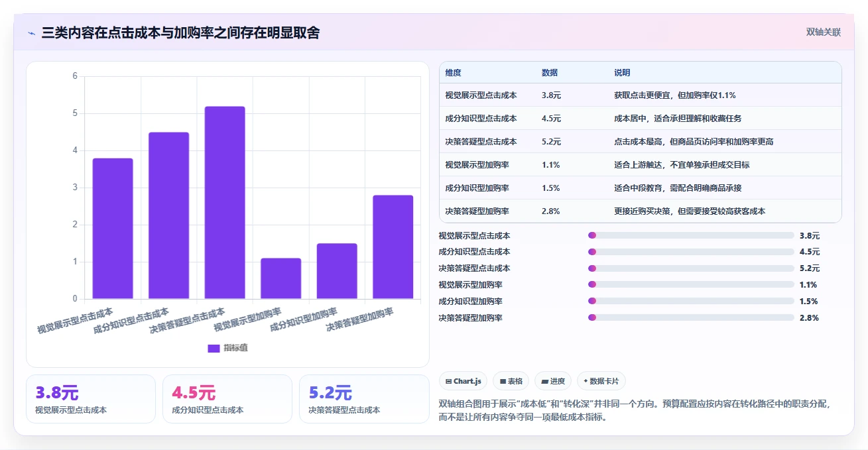Viewport: 868px width, 450px height.
Task: Click the 决策答疑型加购率 bar in the chart
Action: pyautogui.click(x=393, y=247)
